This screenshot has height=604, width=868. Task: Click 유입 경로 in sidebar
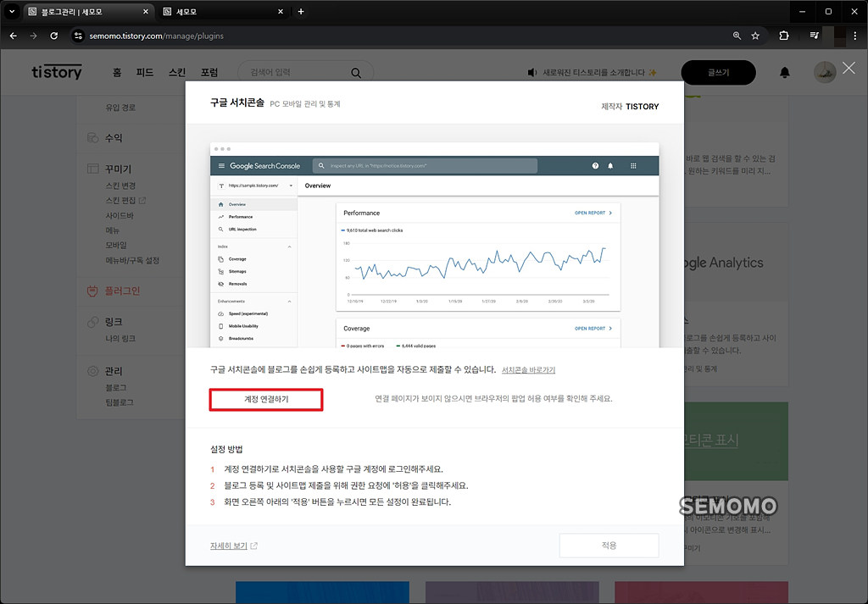pyautogui.click(x=120, y=108)
